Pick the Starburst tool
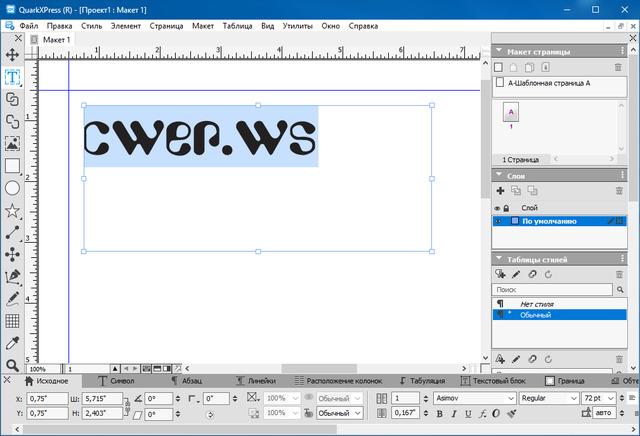The width and height of the screenshot is (640, 436). point(13,210)
